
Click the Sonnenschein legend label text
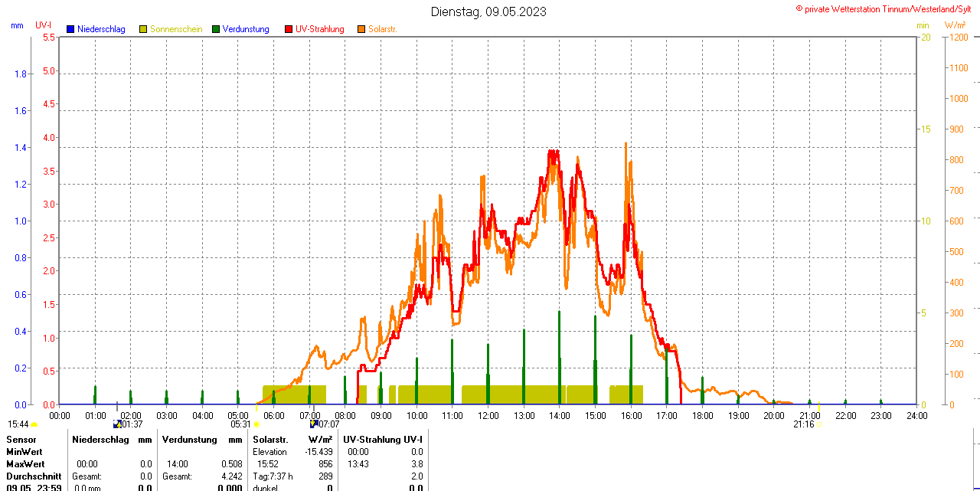tap(176, 29)
